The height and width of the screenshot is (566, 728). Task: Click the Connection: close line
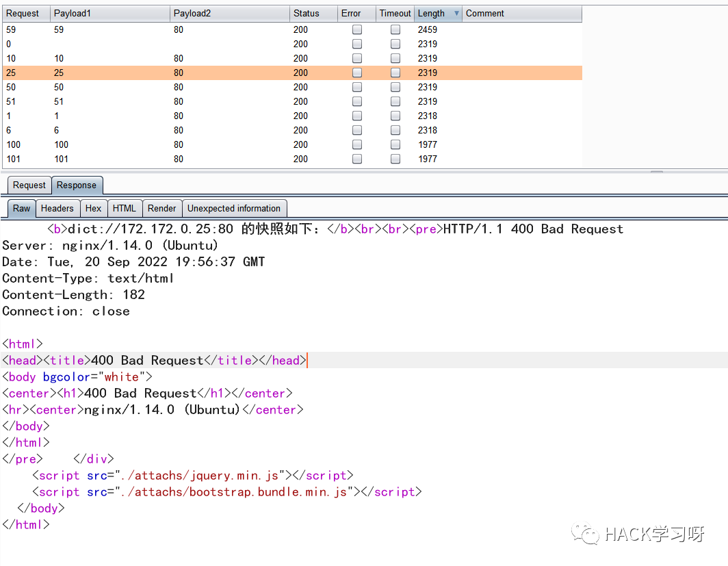[x=66, y=311]
